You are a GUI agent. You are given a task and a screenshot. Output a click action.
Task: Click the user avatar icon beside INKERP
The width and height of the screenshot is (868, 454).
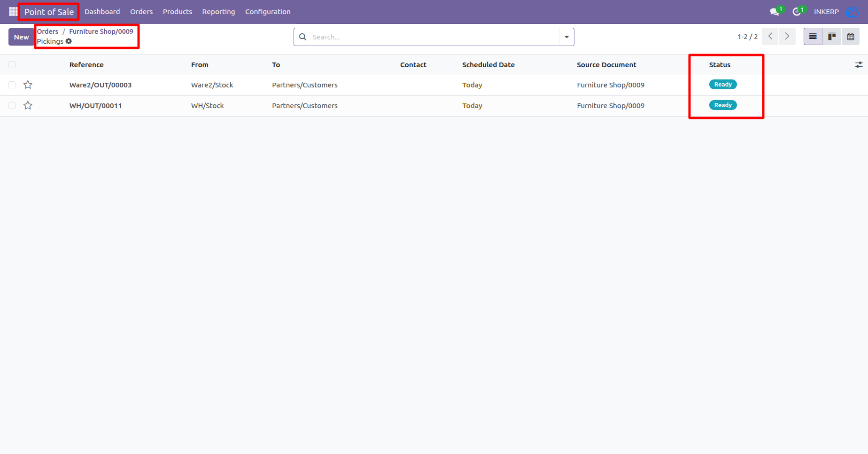pos(852,12)
